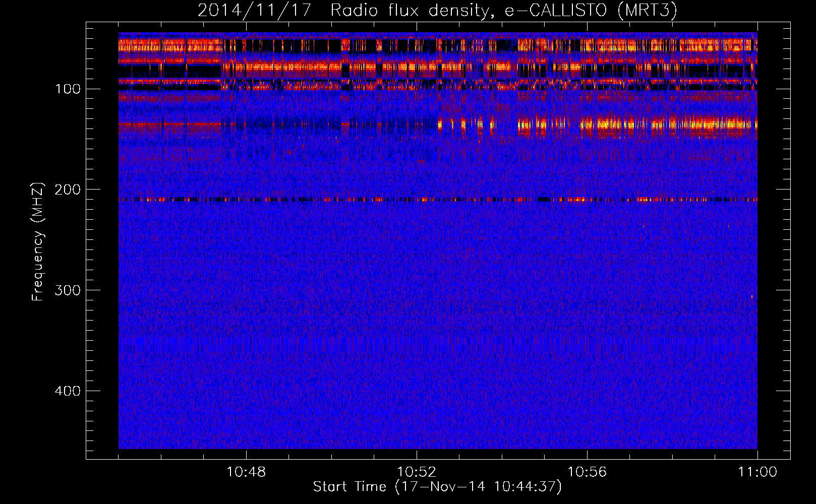Viewport: 816px width, 504px height.
Task: Click the 'Start Time (17-Nov-14 10:44:37)' label
Action: (437, 486)
